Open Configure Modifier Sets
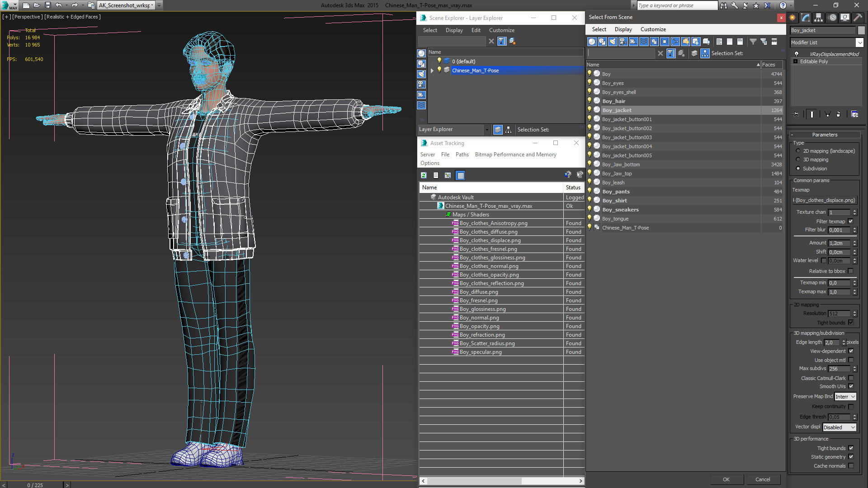Image resolution: width=868 pixels, height=488 pixels. point(854,114)
